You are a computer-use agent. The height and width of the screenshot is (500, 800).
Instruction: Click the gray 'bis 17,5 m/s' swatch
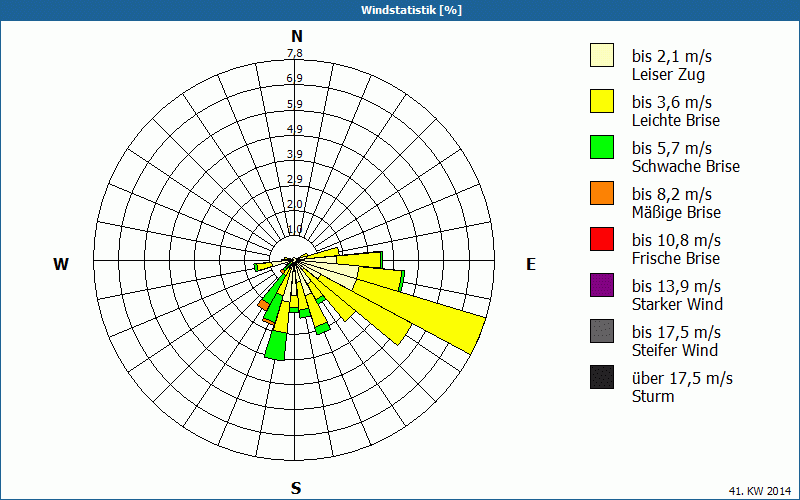pyautogui.click(x=602, y=331)
